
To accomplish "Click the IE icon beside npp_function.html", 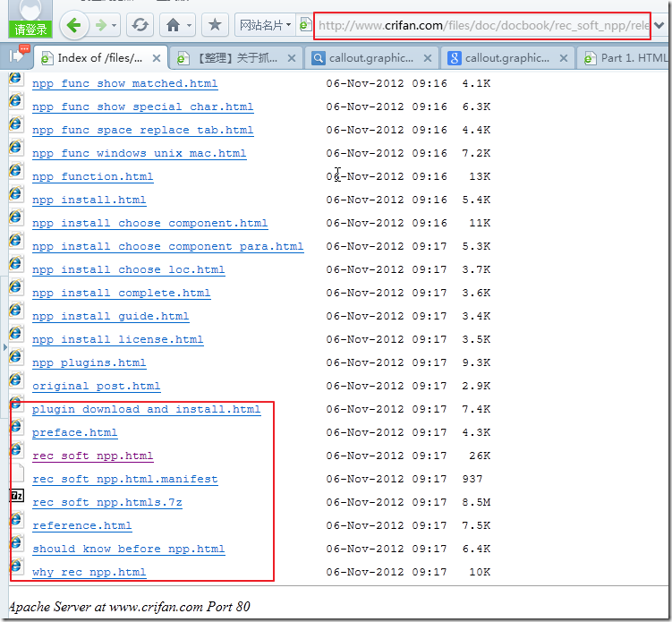I will tap(16, 170).
